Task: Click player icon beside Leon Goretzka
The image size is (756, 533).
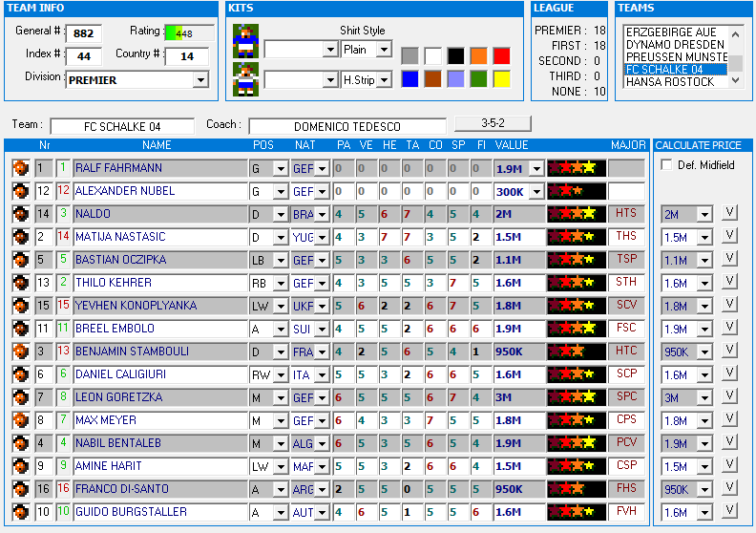Action: coord(19,397)
